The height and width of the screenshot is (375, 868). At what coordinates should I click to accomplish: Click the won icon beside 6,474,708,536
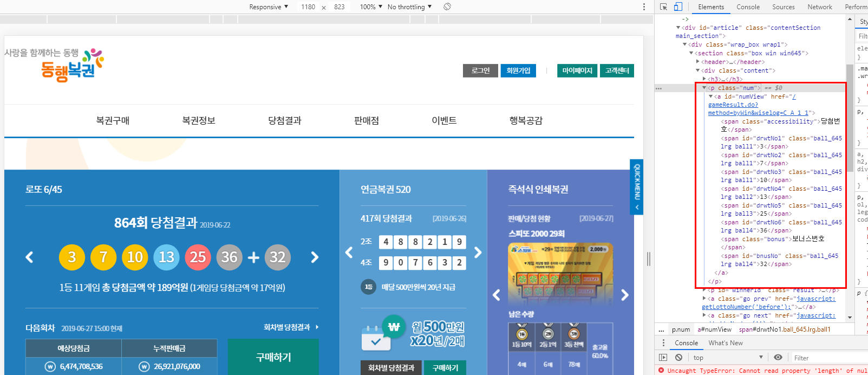tap(50, 367)
